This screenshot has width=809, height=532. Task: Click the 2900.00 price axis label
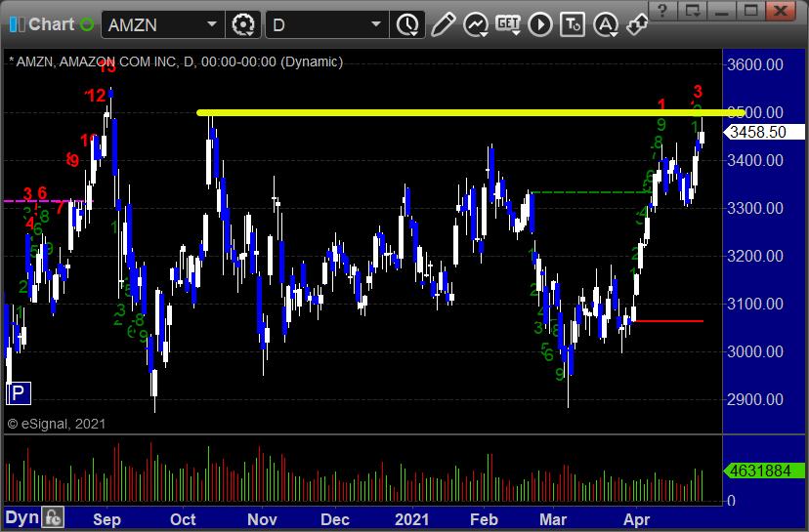[x=755, y=399]
